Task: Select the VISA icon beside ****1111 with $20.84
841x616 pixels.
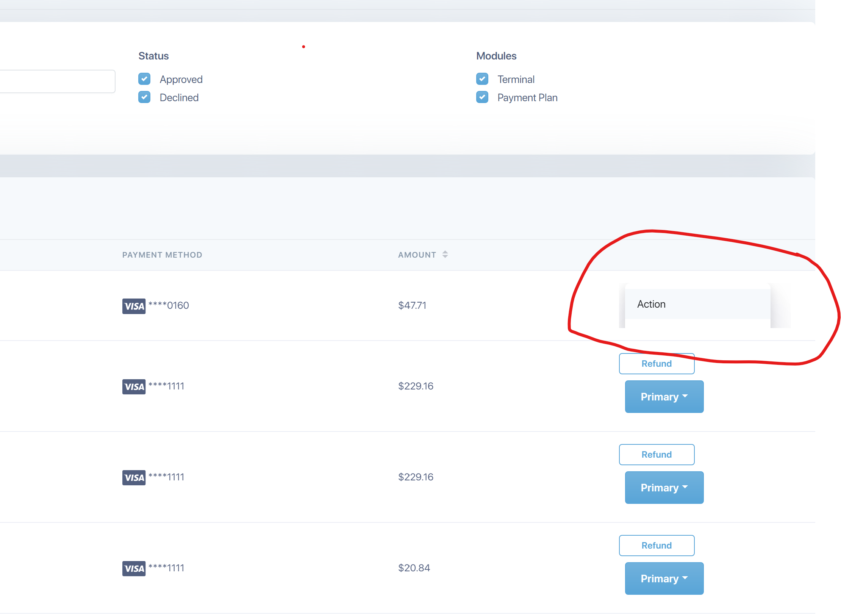Action: point(133,568)
